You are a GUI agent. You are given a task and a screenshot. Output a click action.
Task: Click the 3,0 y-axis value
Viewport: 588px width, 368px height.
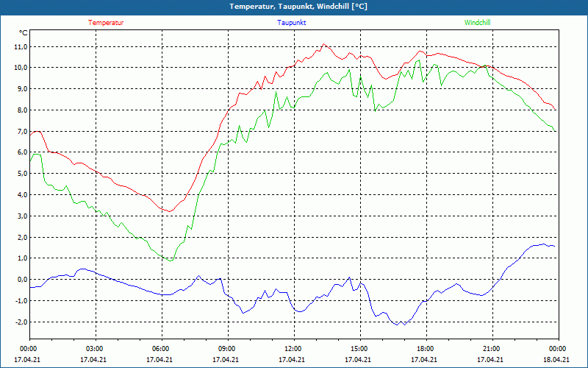22,216
